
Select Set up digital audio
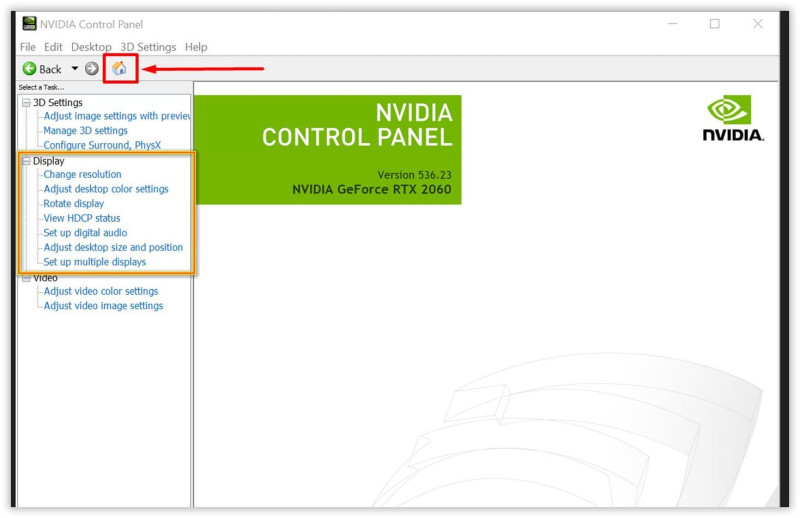click(85, 233)
